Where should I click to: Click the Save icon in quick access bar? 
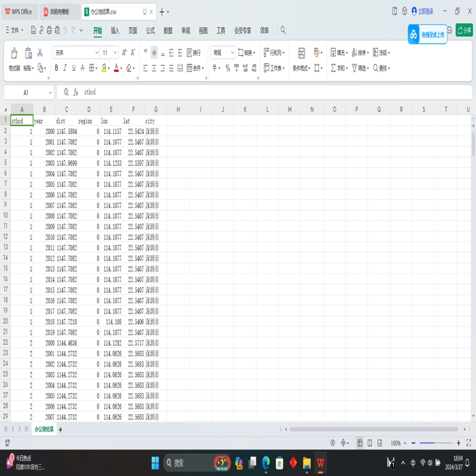33,31
